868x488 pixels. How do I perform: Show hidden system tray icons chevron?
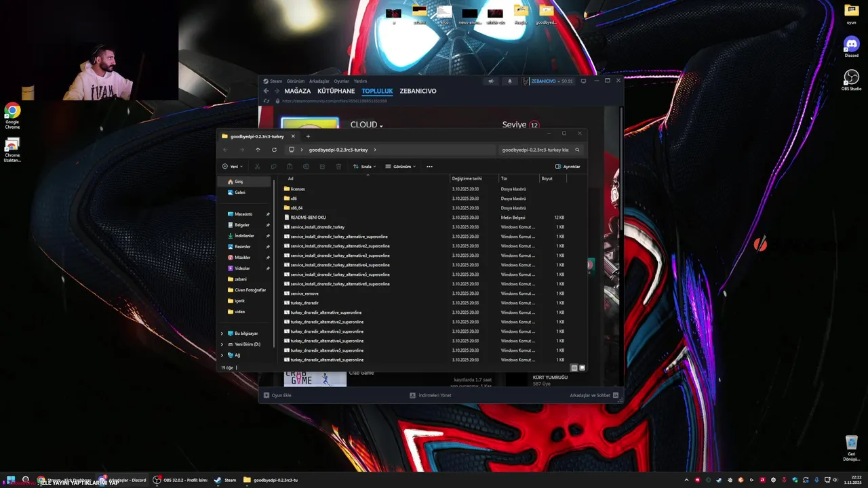tap(686, 480)
